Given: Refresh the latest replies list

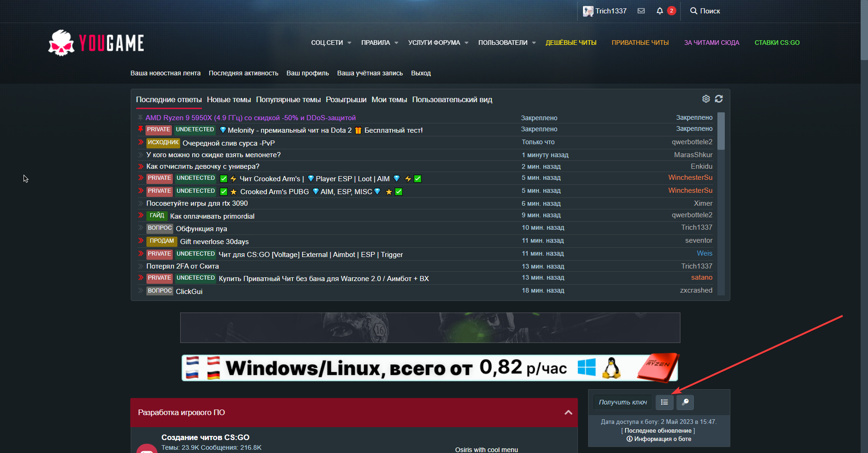Looking at the screenshot, I should pyautogui.click(x=719, y=99).
